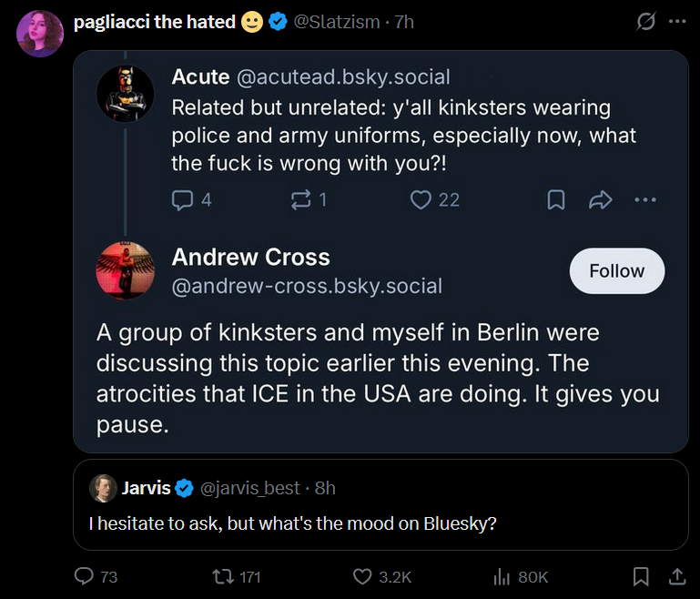Click the reply icon on Acute's post
Image resolution: width=700 pixels, height=599 pixels.
point(182,199)
